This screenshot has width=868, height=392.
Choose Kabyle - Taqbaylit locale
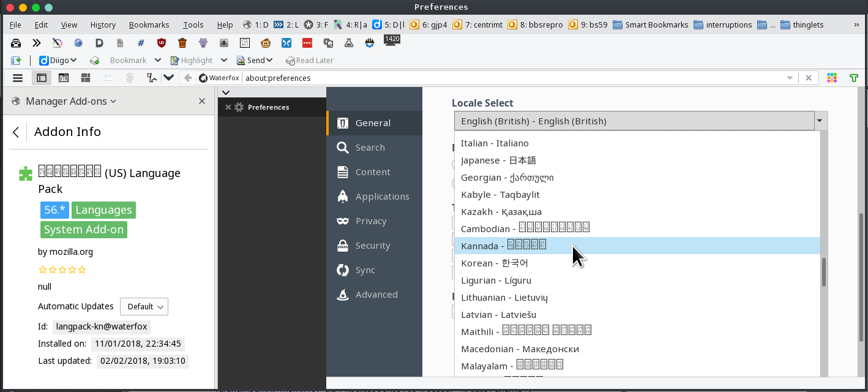(637, 194)
